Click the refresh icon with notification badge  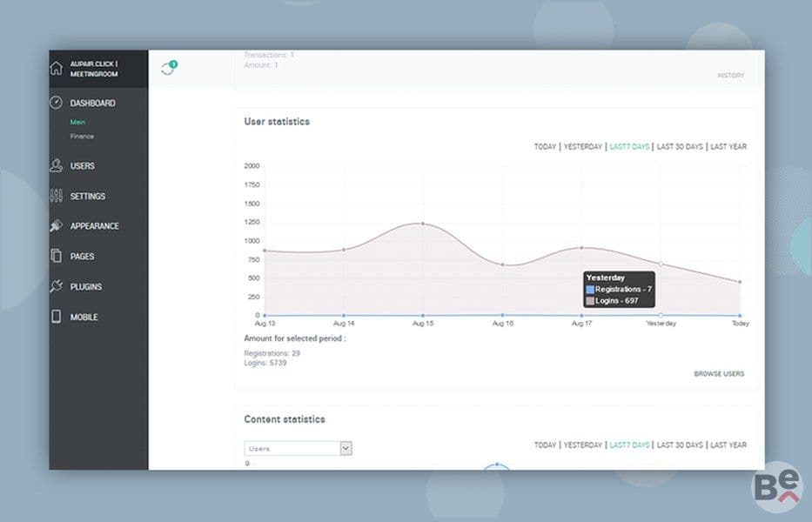(x=168, y=68)
